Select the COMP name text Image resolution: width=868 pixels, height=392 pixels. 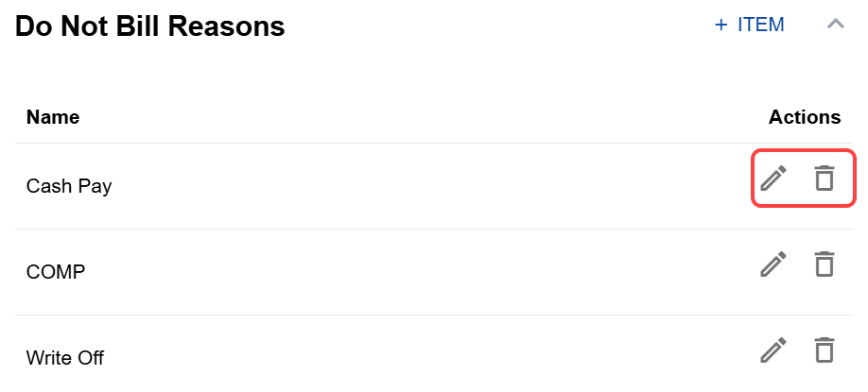56,272
